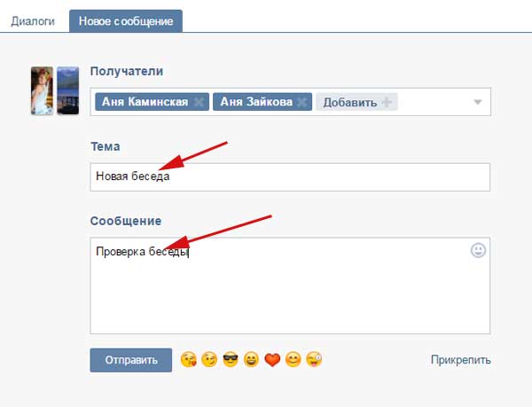
Task: Click the first recipient avatar photo
Action: tap(42, 90)
